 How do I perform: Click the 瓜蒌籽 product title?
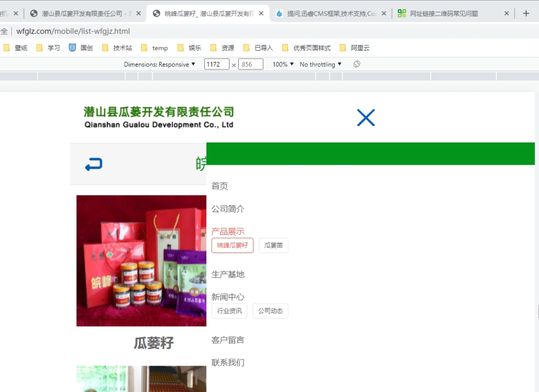pyautogui.click(x=154, y=343)
